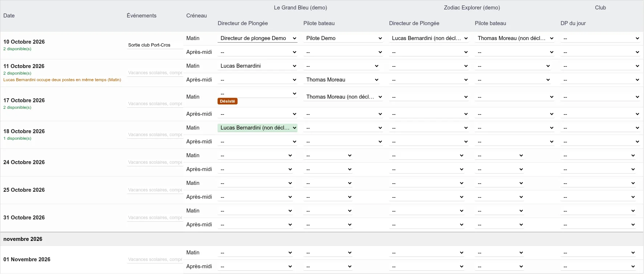Screen dimensions: 644x274
Task: Open the 'Directeur de plongee Demo' dropdown
Action: [x=258, y=38]
